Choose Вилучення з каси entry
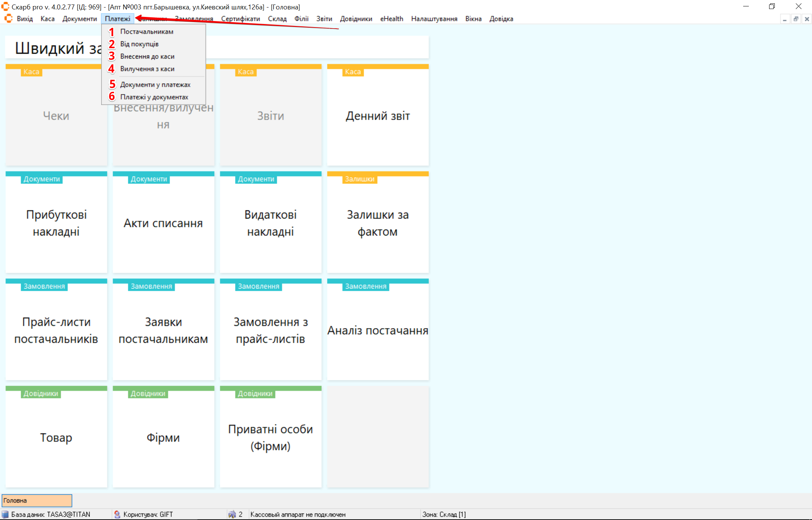Image resolution: width=812 pixels, height=520 pixels. 147,69
